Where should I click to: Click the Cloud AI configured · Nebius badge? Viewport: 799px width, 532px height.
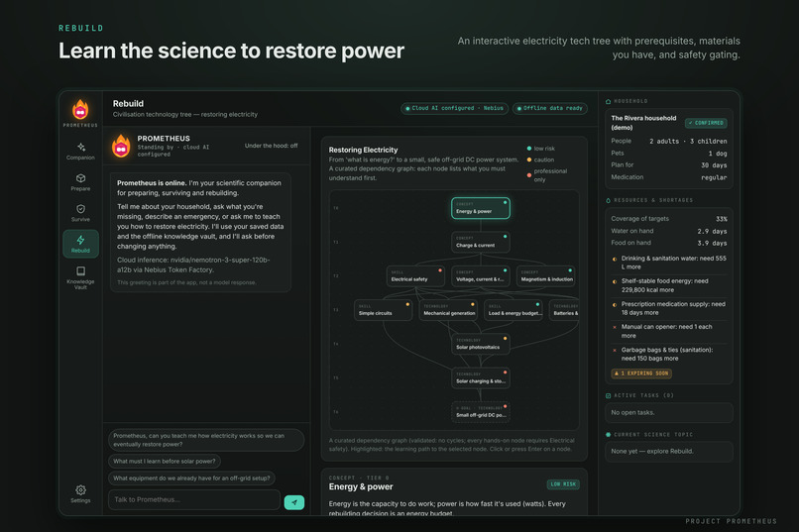pos(455,108)
